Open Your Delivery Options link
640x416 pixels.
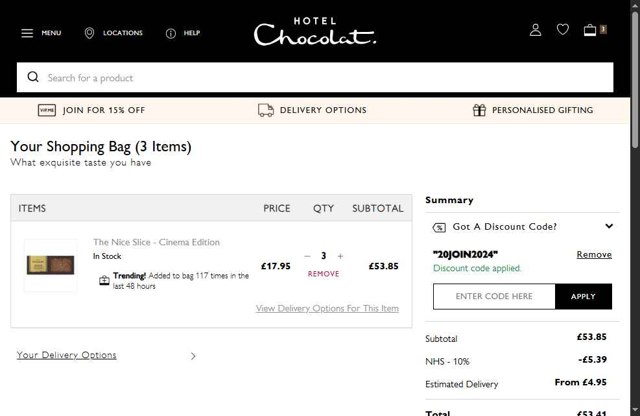pos(67,355)
